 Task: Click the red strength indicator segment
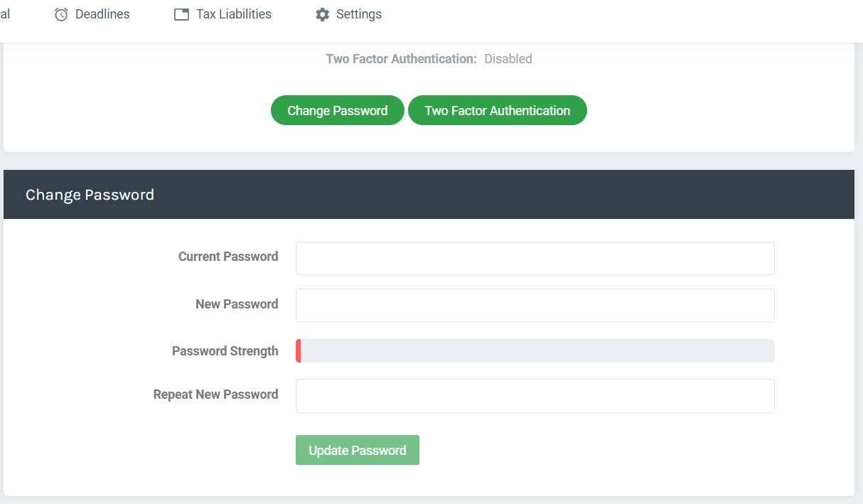pos(299,351)
